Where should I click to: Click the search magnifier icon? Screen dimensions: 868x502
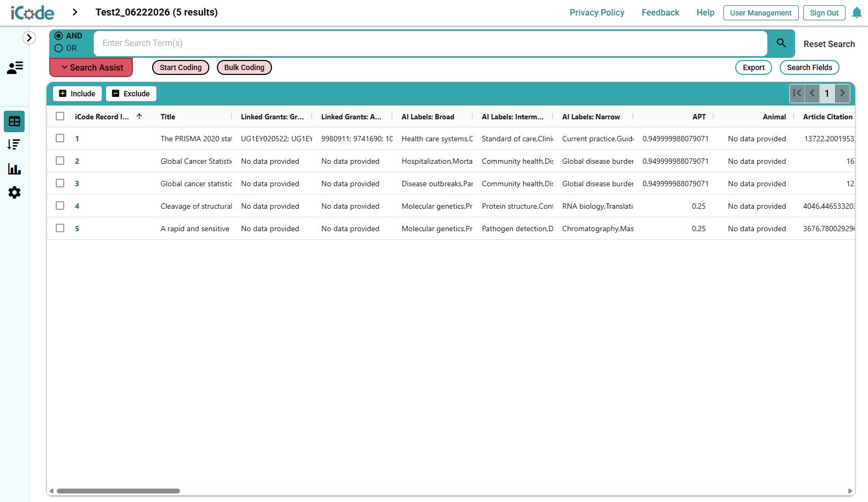coord(781,43)
